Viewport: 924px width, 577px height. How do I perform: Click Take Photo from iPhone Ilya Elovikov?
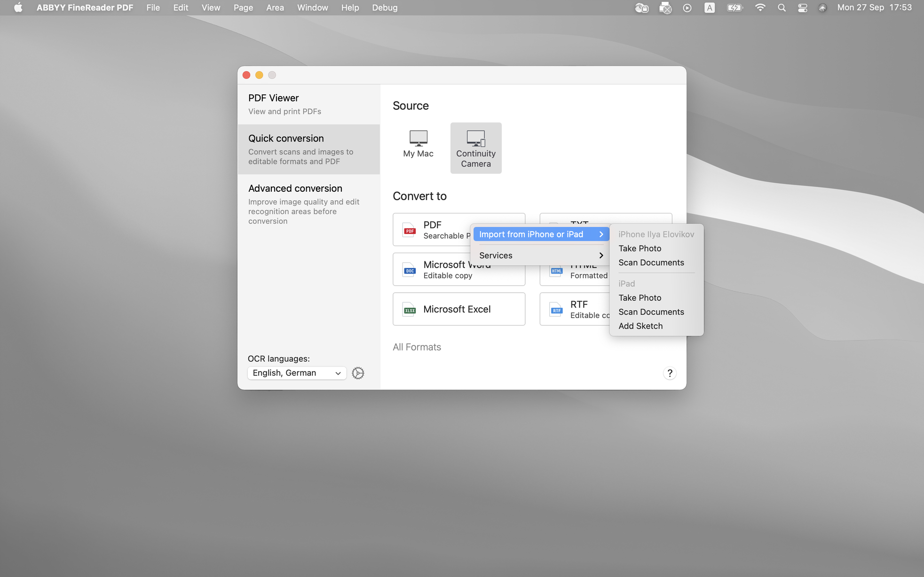640,248
